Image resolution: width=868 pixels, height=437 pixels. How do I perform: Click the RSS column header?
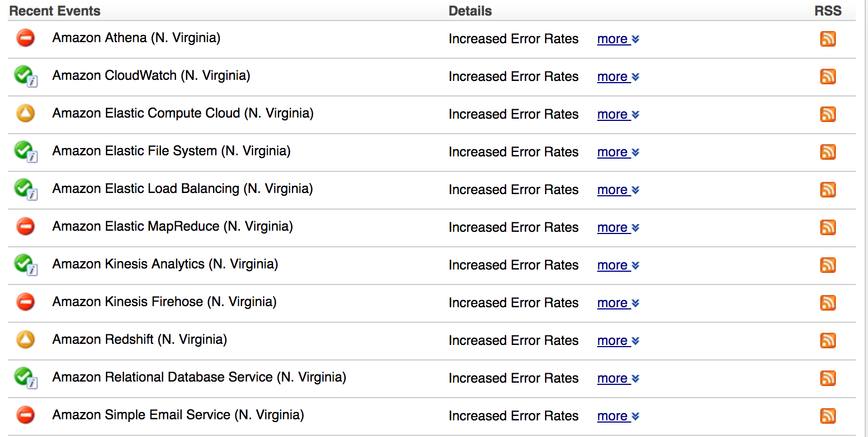[x=827, y=11]
